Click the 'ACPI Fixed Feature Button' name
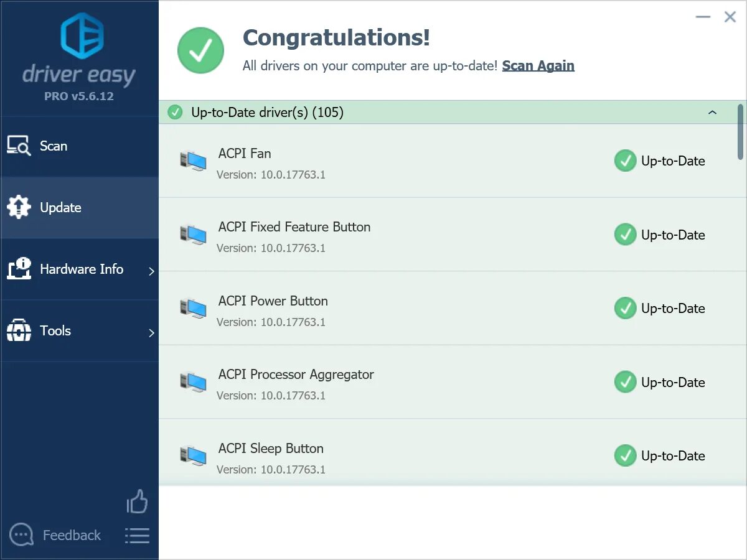Image resolution: width=747 pixels, height=560 pixels. point(294,227)
